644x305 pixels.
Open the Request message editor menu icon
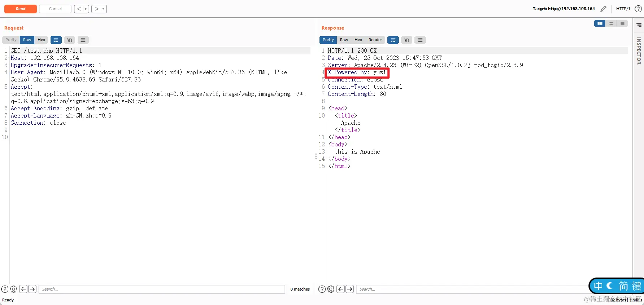pos(83,40)
